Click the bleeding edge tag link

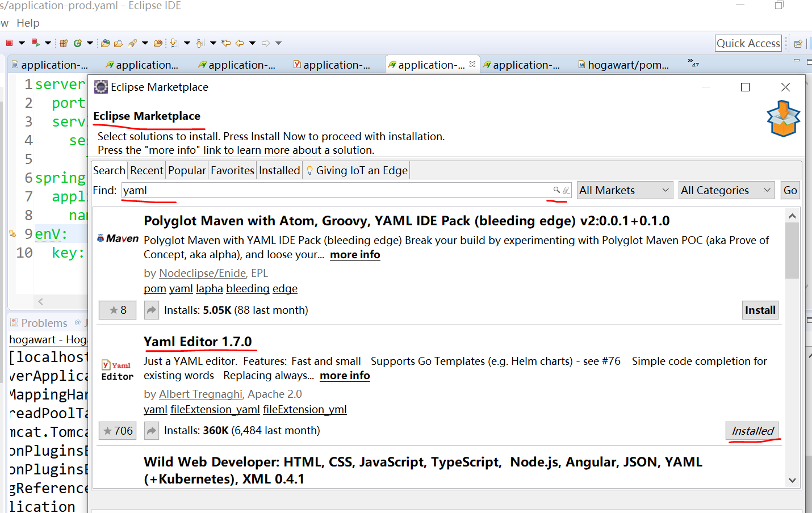(262, 288)
